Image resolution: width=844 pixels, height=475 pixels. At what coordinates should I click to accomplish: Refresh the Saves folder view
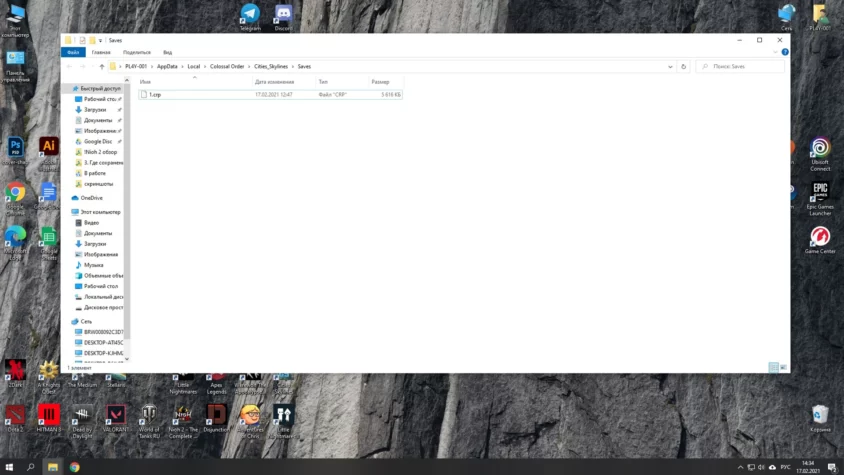[x=683, y=67]
